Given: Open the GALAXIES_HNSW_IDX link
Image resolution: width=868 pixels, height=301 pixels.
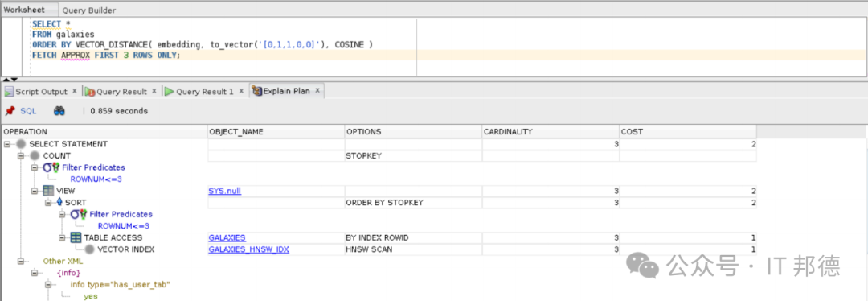Looking at the screenshot, I should [x=248, y=249].
